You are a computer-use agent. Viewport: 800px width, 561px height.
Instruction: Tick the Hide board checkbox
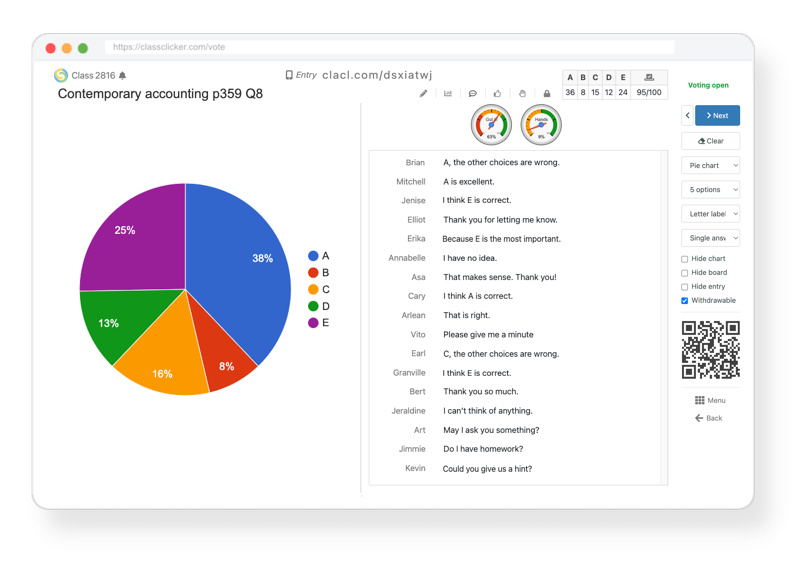click(684, 273)
